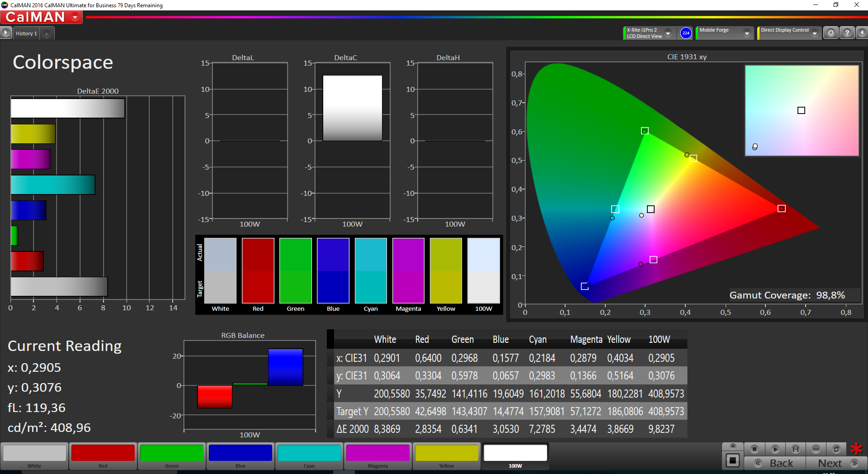The height and width of the screenshot is (474, 868).
Task: Expand the X-Rite i1Pro 2 meter dropdown
Action: [x=668, y=33]
